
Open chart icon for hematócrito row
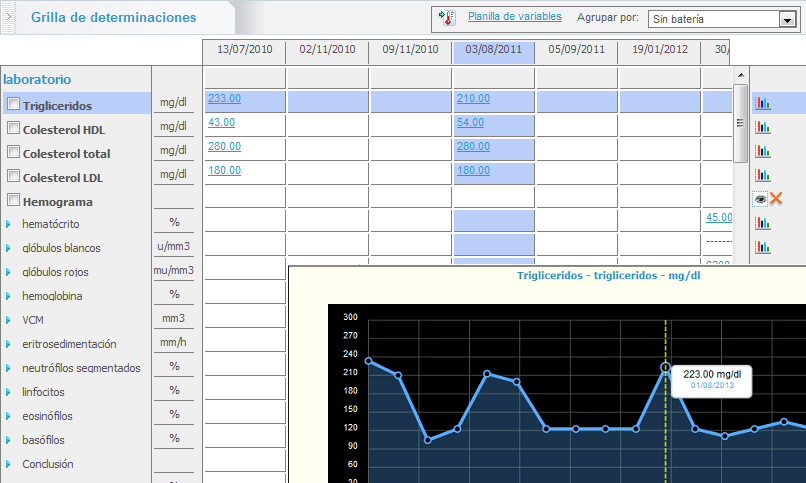point(762,223)
